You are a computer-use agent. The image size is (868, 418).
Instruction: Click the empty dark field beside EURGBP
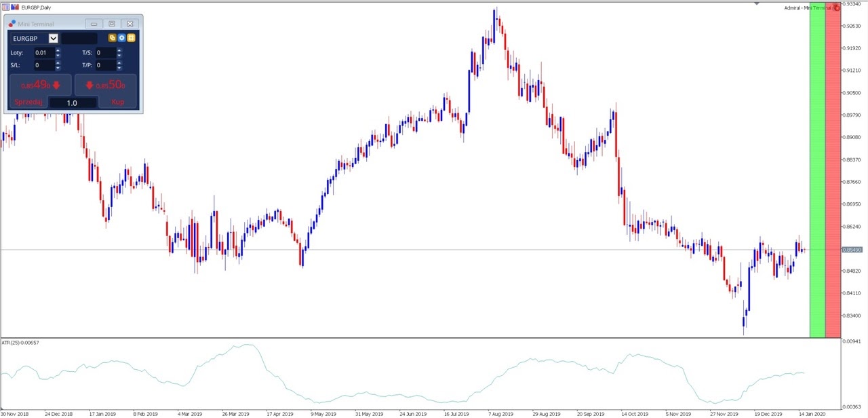[79, 39]
